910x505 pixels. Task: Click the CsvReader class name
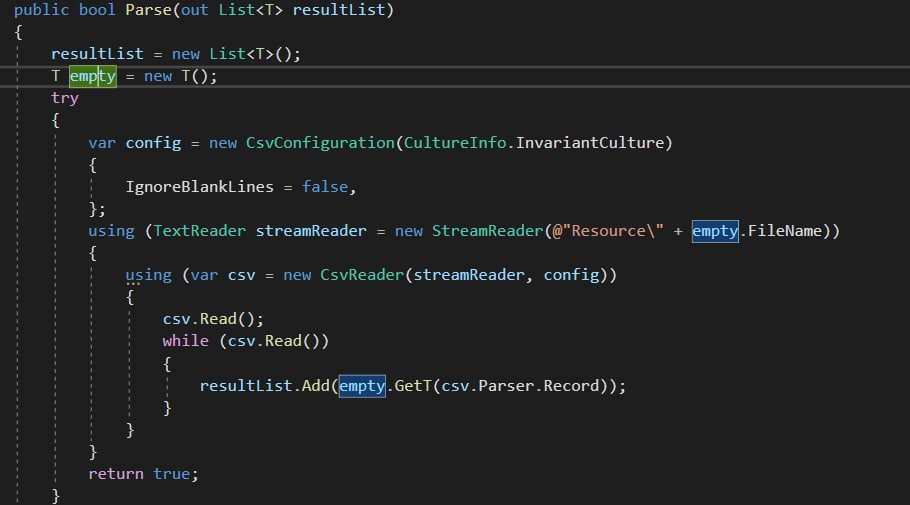(x=362, y=275)
